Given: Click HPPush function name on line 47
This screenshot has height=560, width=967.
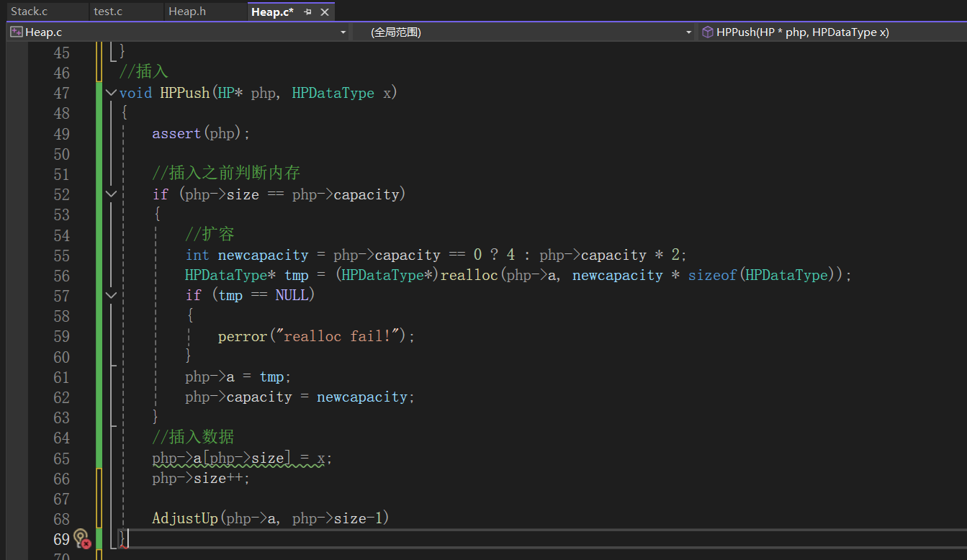Looking at the screenshot, I should pos(184,93).
